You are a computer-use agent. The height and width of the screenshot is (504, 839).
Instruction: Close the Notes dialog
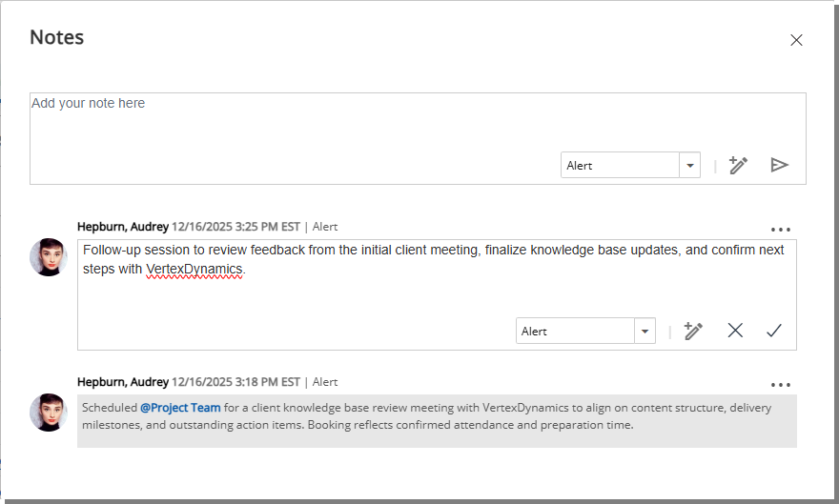click(796, 40)
